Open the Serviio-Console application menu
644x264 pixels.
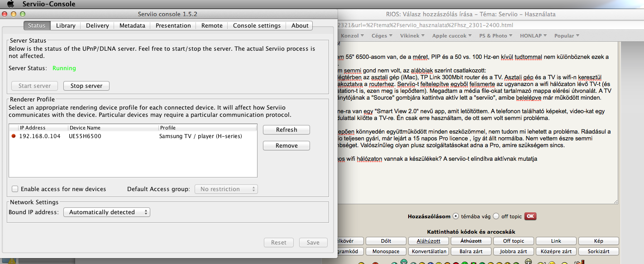tap(49, 4)
